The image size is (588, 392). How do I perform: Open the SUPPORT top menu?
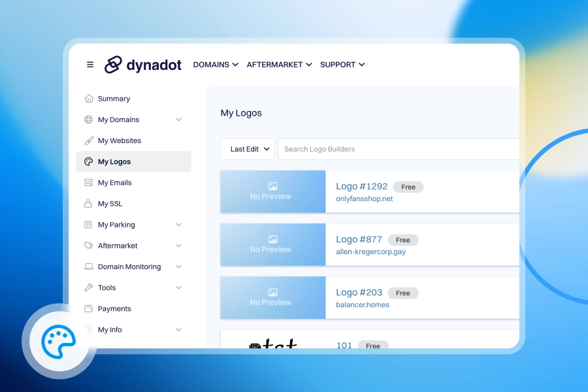coord(342,65)
